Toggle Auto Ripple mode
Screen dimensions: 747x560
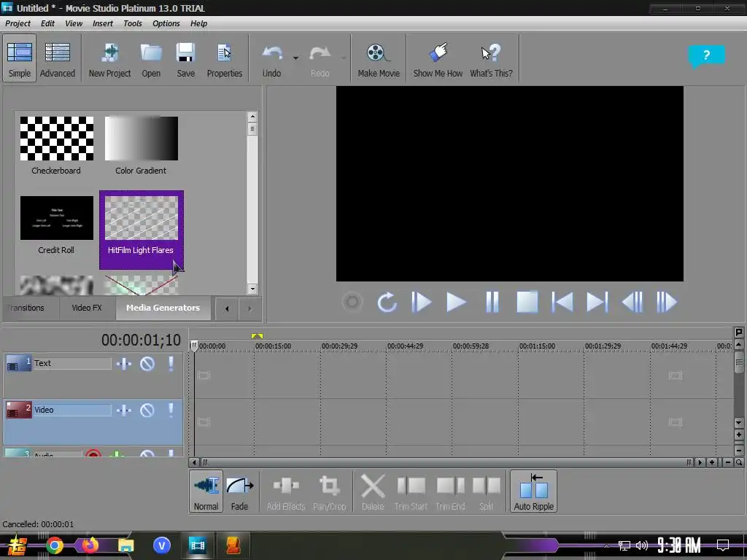coord(533,491)
